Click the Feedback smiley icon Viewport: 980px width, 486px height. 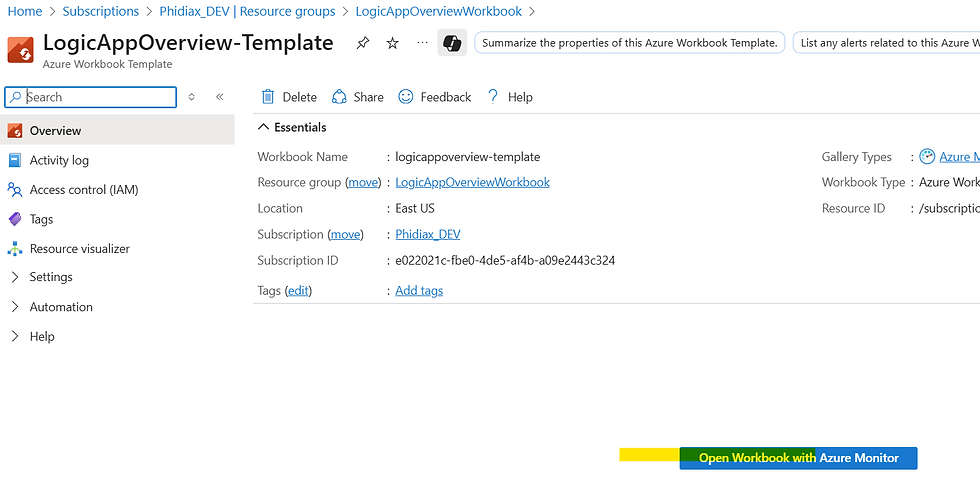[406, 96]
